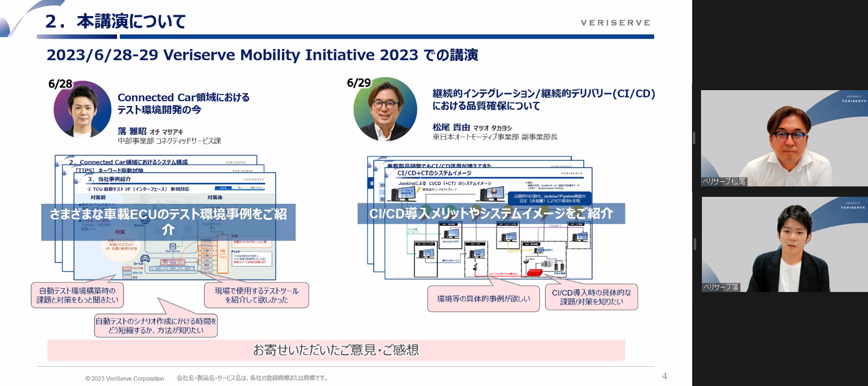
Task: Click the CI/CD品質確保 talk title
Action: coord(543,99)
